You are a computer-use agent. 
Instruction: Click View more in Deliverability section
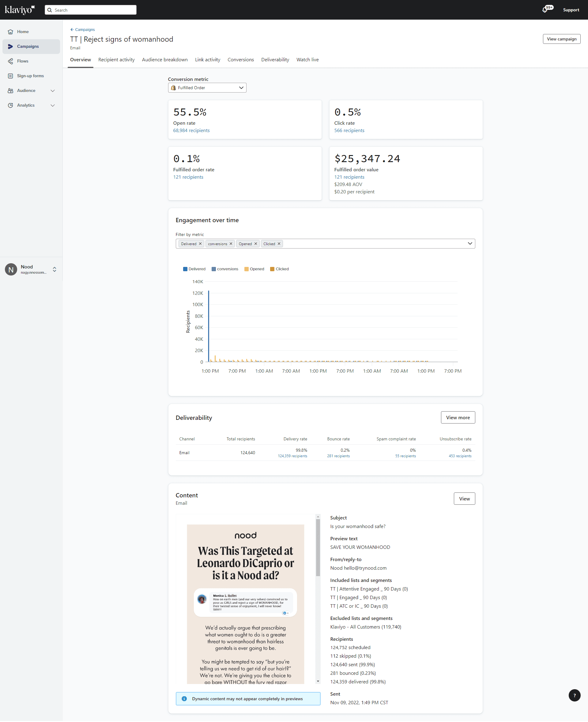(458, 418)
